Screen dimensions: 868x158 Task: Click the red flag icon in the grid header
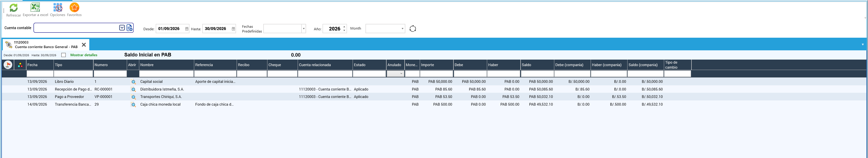(x=8, y=65)
